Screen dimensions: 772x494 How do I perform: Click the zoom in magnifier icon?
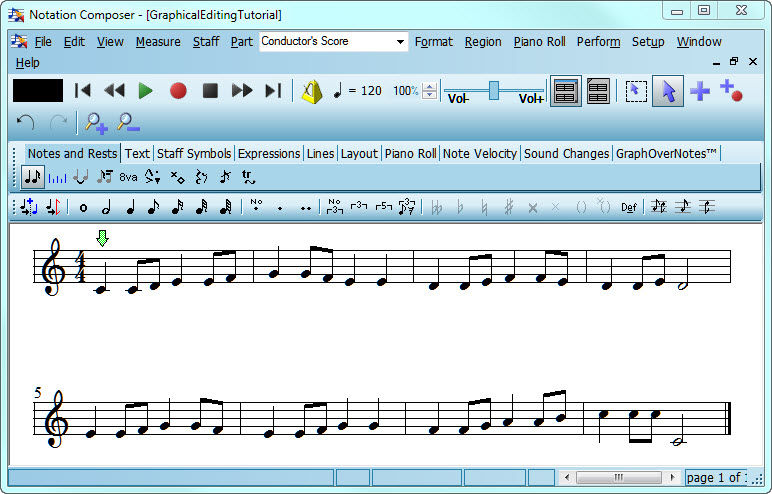pyautogui.click(x=96, y=123)
